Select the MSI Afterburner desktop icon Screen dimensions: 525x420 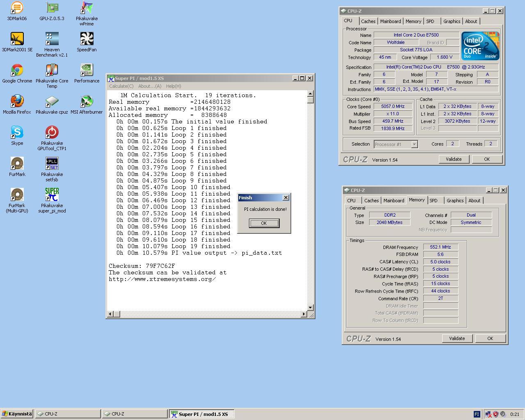(87, 105)
